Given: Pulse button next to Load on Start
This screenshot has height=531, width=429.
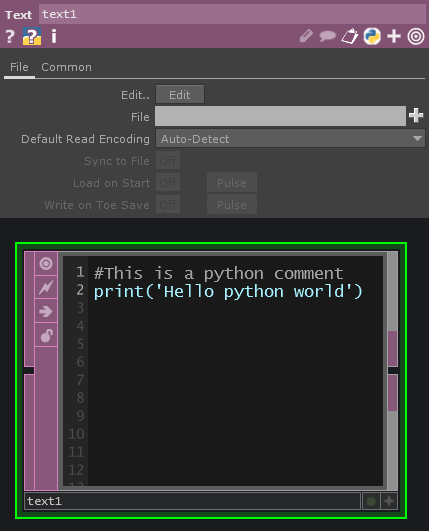Looking at the screenshot, I should point(232,183).
